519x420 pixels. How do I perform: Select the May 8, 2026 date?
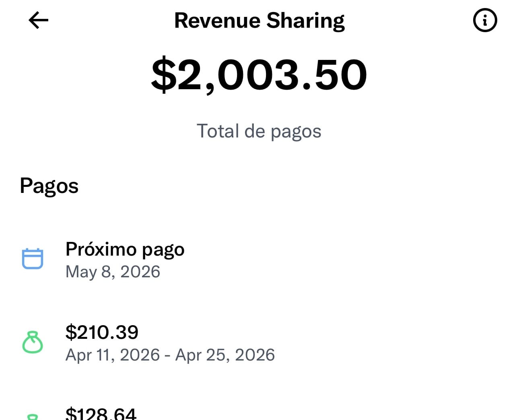click(x=113, y=272)
